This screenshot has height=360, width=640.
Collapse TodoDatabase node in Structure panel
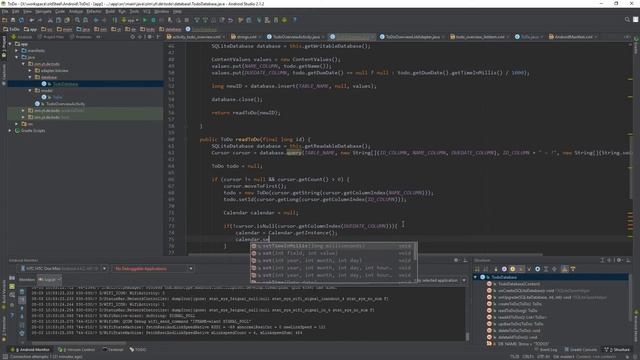coord(475,277)
